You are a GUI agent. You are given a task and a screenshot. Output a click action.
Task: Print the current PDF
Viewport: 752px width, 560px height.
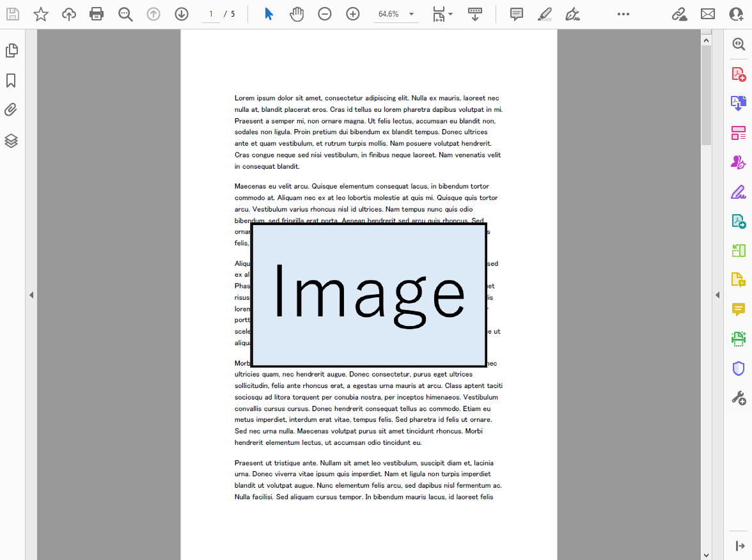(97, 13)
